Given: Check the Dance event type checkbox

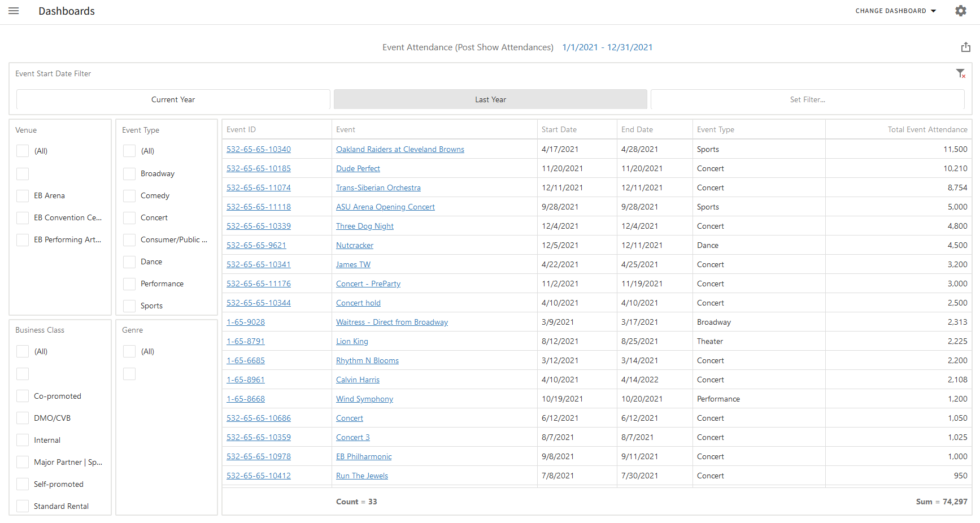Looking at the screenshot, I should pos(129,261).
